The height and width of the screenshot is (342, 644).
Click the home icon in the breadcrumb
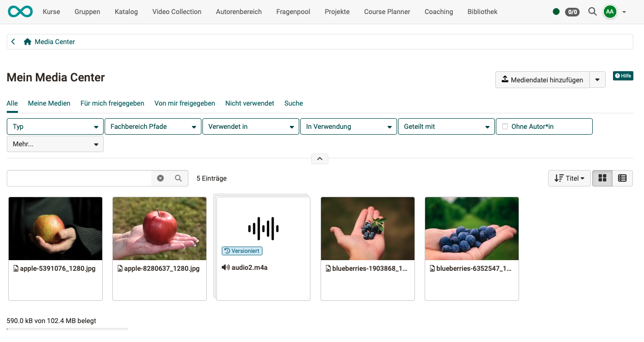28,42
